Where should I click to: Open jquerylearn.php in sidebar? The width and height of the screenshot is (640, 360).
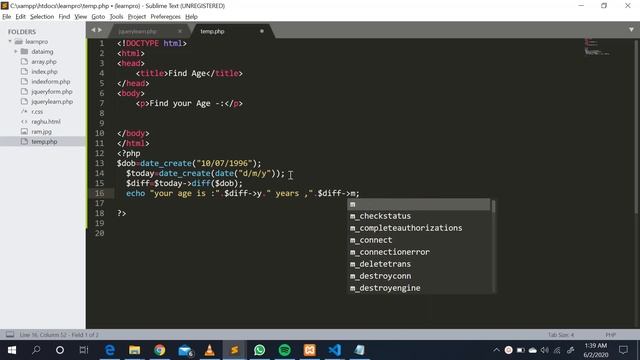click(52, 102)
